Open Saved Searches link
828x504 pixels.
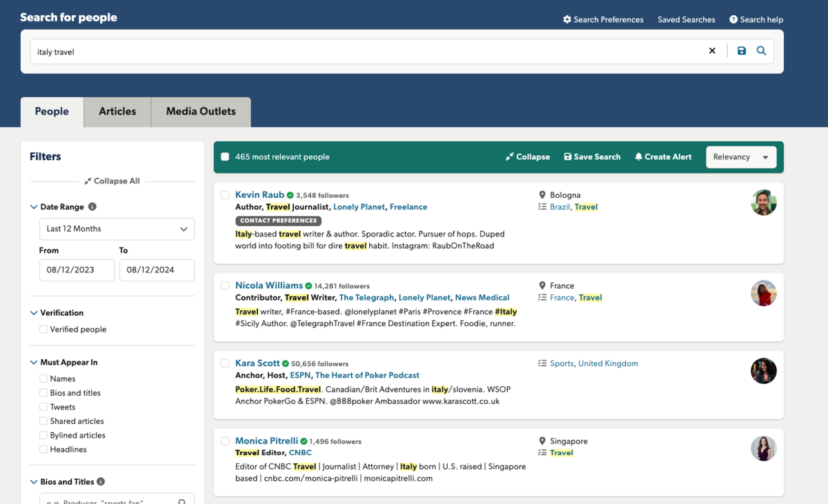(686, 19)
